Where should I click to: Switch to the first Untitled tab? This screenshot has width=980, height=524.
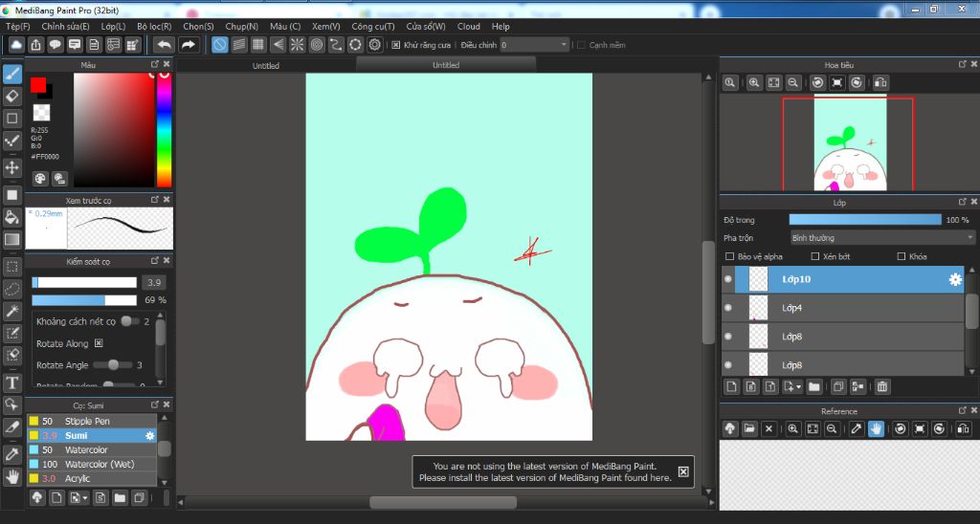266,66
